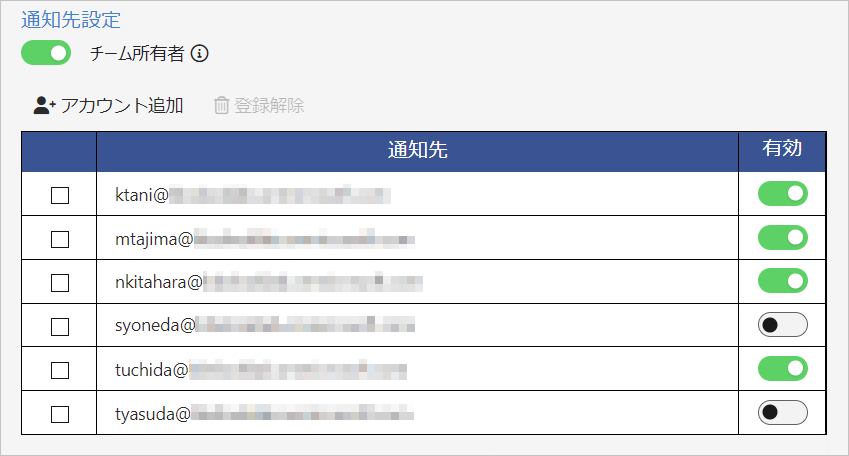Screen dimensions: 849x456
Task: Tick the tyasuda row checkbox
Action: pyautogui.click(x=60, y=413)
